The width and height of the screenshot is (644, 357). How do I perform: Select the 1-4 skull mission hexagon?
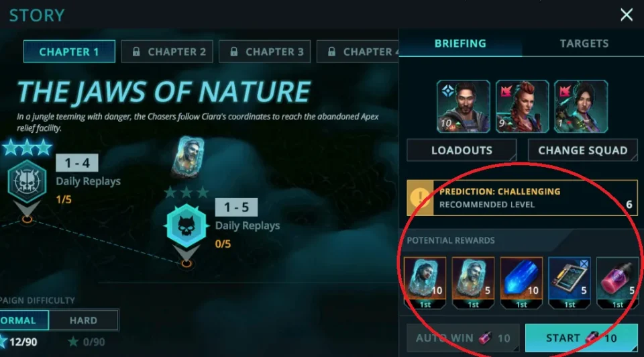[x=27, y=181]
